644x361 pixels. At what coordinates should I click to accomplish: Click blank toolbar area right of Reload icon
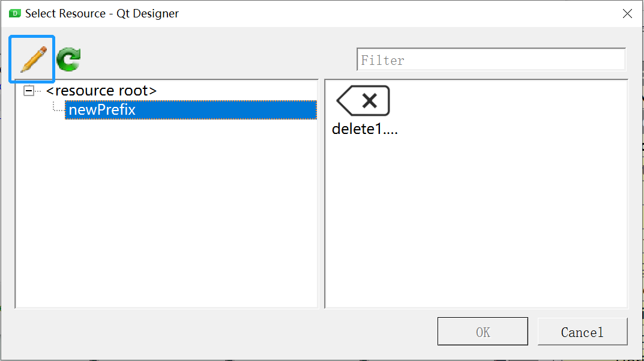[218, 59]
